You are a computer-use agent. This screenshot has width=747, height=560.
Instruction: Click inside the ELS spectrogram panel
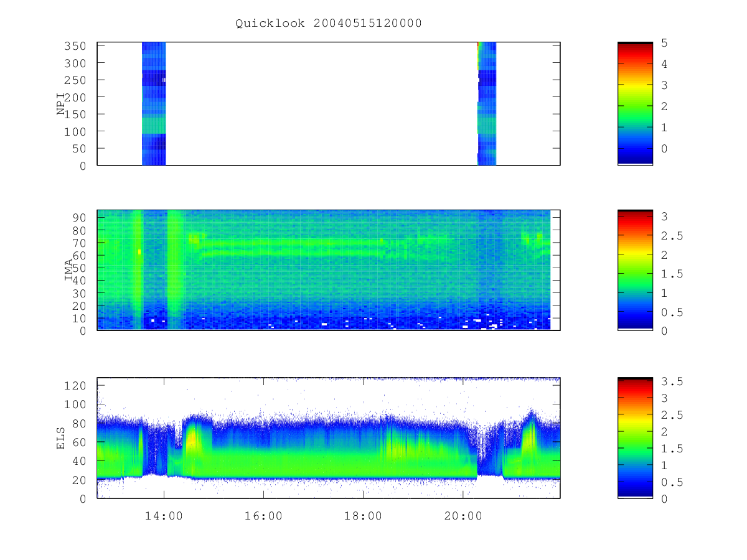(329, 437)
